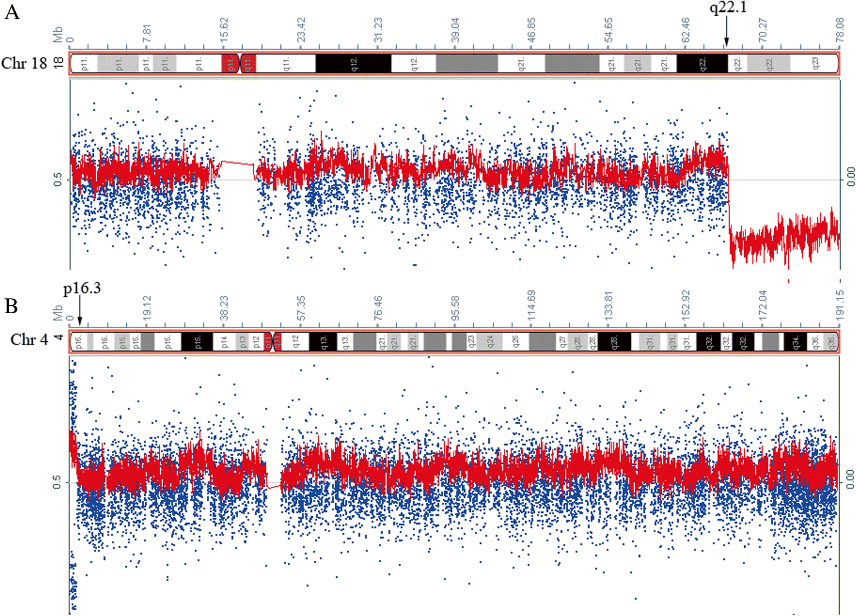This screenshot has height=616, width=856.
Task: Click the 54.65 Mb tick label
Action: (x=608, y=30)
